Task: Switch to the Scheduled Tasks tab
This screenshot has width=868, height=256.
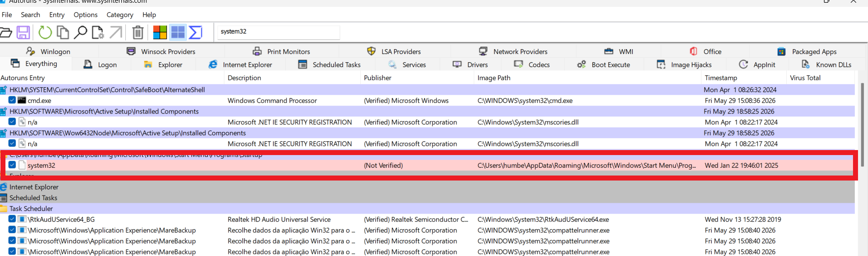Action: click(330, 65)
